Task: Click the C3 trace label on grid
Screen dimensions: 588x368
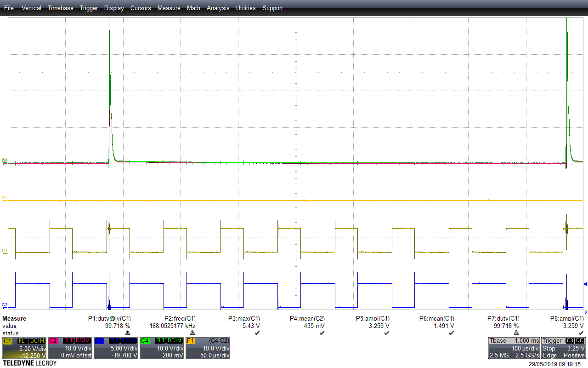Action: tap(5, 305)
